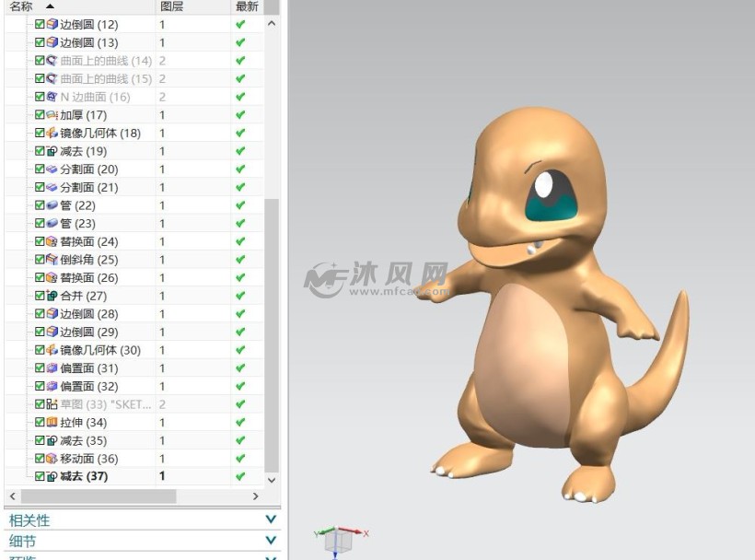Viewport: 755px width, 560px height.
Task: Click the 边倒圆 (28) edge blend icon
Action: point(52,314)
